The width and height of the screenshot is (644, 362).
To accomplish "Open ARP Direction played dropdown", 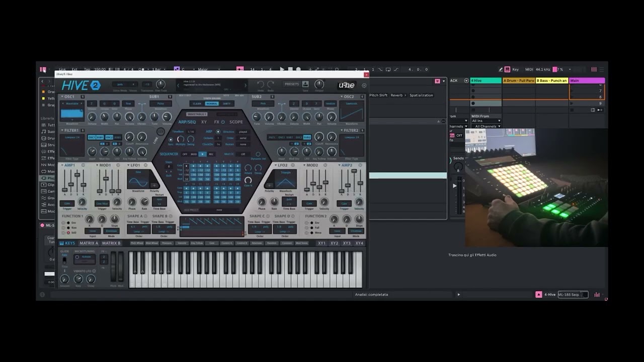I will (243, 132).
